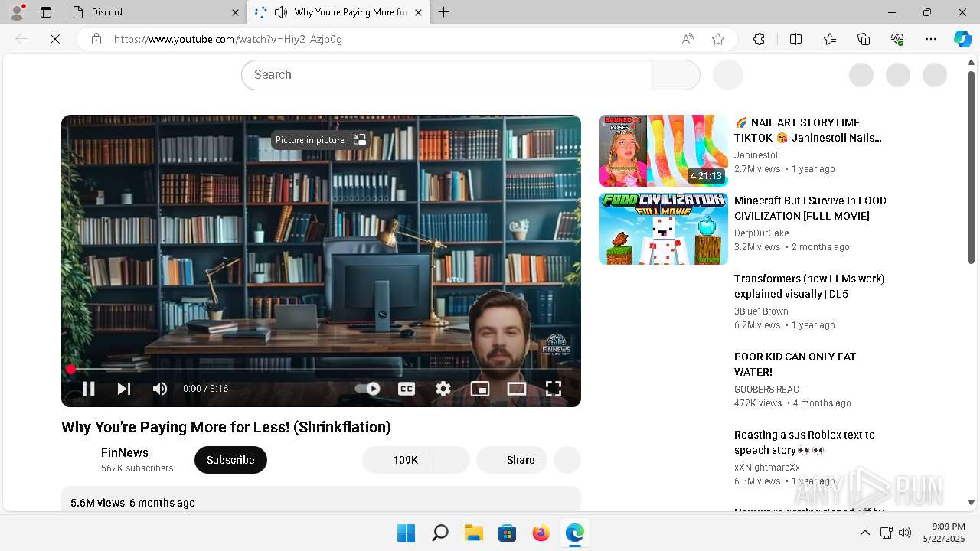This screenshot has height=551, width=980.
Task: Enable split screen view
Action: (x=795, y=39)
